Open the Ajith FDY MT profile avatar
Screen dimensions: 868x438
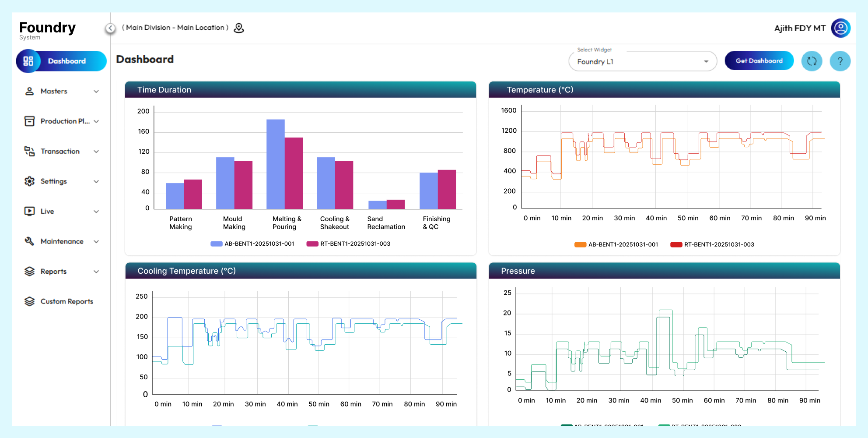[840, 28]
